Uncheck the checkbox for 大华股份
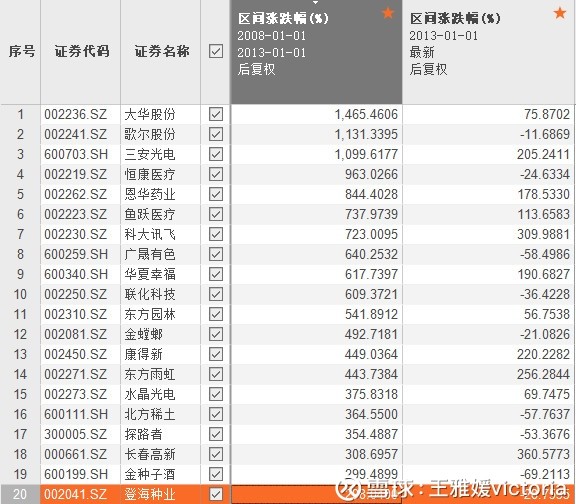Viewport: 576px width, 504px height. point(216,114)
